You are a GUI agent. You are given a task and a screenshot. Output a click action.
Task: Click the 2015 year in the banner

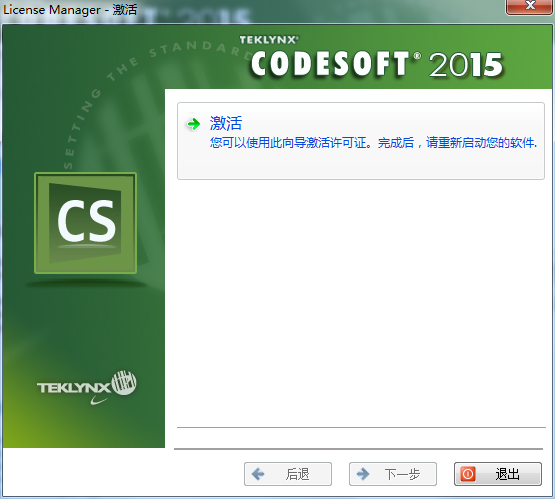coord(466,65)
